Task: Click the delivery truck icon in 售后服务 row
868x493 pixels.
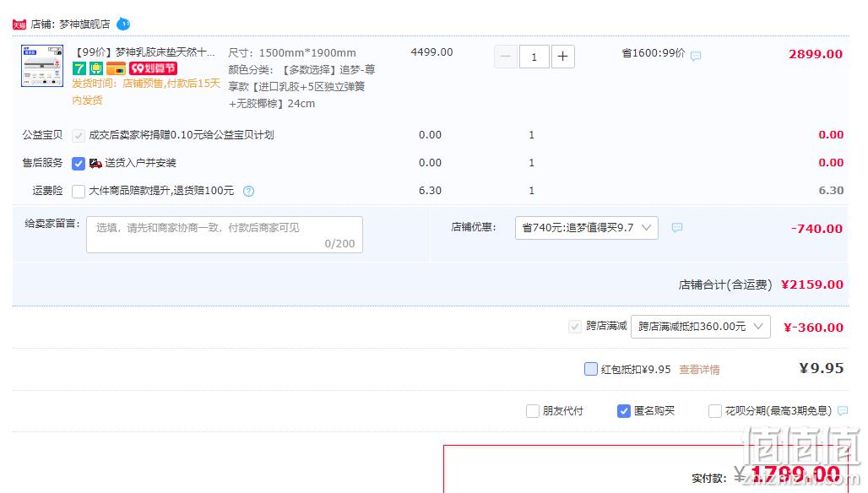Action: [95, 163]
